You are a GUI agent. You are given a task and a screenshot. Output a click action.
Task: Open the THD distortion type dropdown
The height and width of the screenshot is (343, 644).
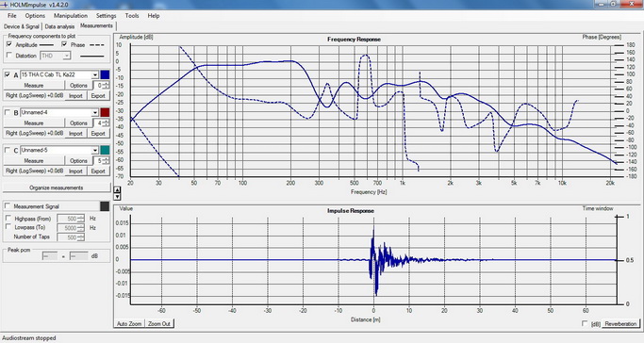67,56
